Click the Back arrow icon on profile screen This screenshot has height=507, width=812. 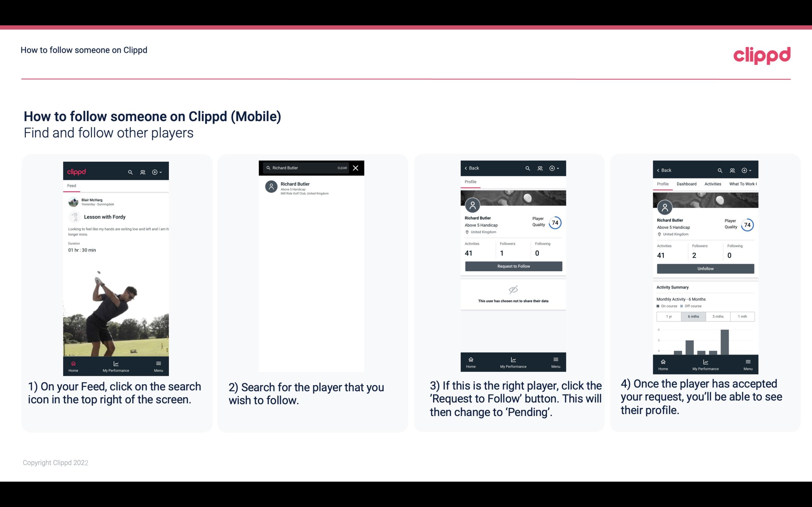coord(466,168)
